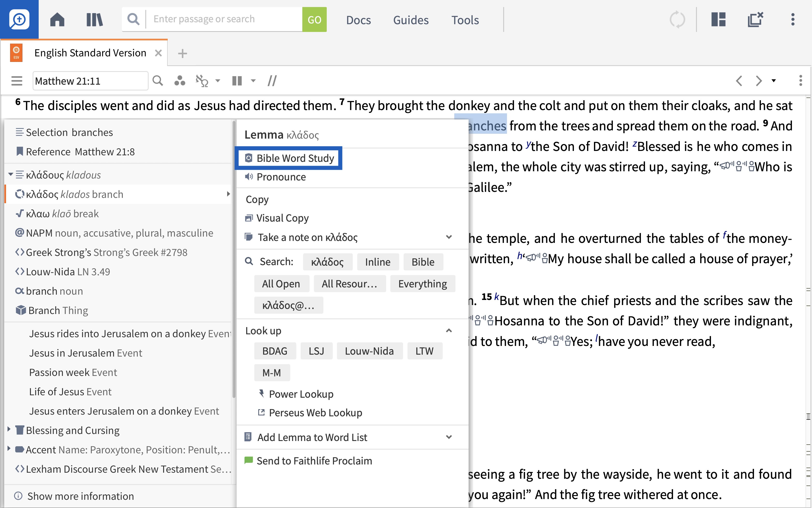Screen dimensions: 812x508
Task: Expand the Accent Name row
Action: tap(9, 448)
